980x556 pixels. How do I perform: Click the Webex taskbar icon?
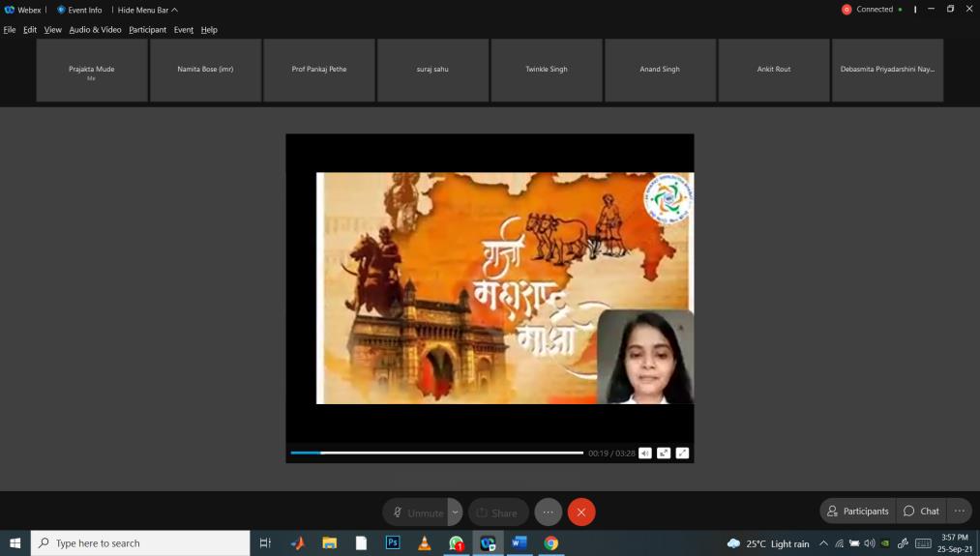(488, 542)
